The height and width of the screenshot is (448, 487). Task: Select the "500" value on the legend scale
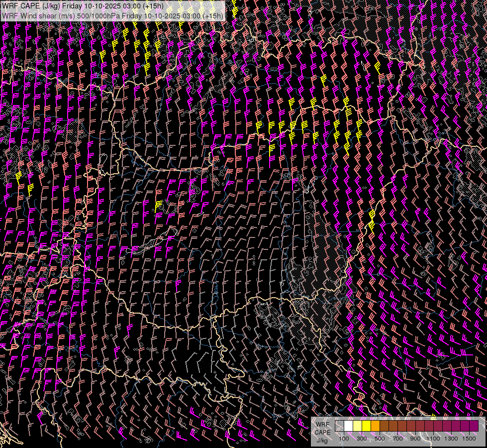[380, 439]
